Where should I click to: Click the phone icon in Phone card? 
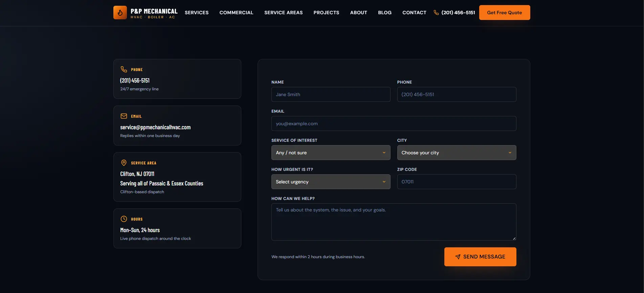(x=124, y=69)
